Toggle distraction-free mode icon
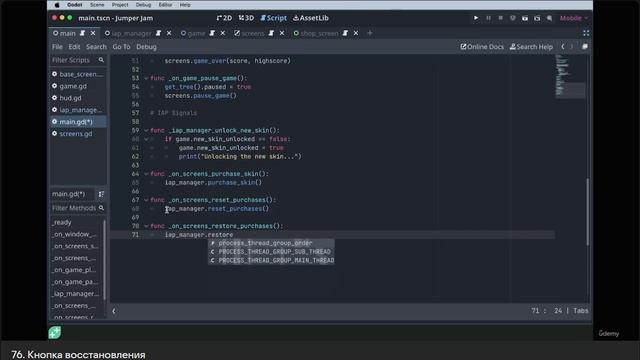The width and height of the screenshot is (640, 360). coord(586,33)
